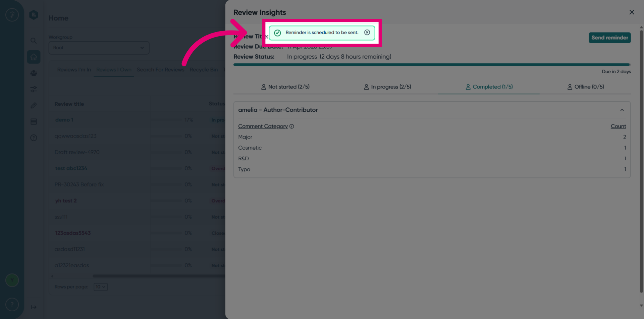644x319 pixels.
Task: Dismiss the reminder scheduled notification
Action: [367, 33]
